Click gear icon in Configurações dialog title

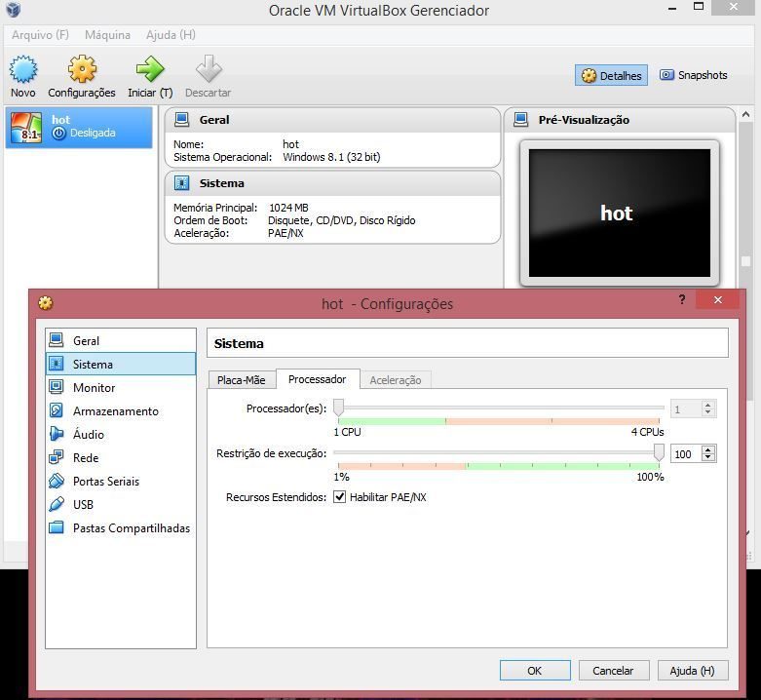click(46, 303)
